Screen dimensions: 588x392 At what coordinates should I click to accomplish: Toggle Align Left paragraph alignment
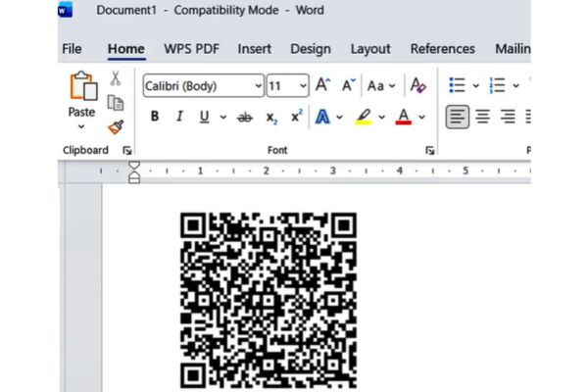[457, 117]
